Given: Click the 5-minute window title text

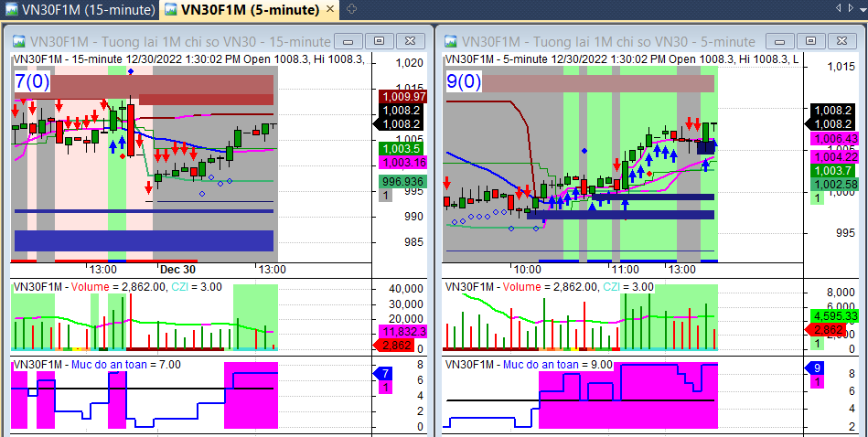Looking at the screenshot, I should (x=608, y=42).
